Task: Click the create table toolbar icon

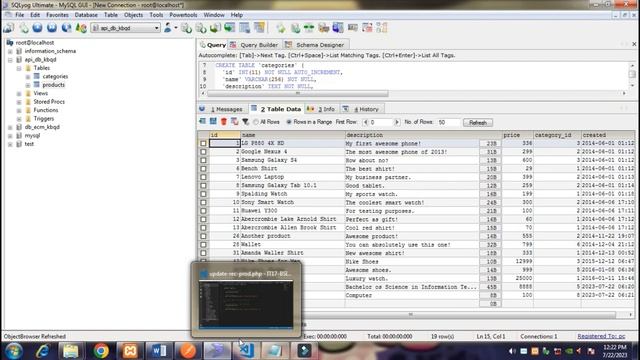Action: click(x=244, y=28)
